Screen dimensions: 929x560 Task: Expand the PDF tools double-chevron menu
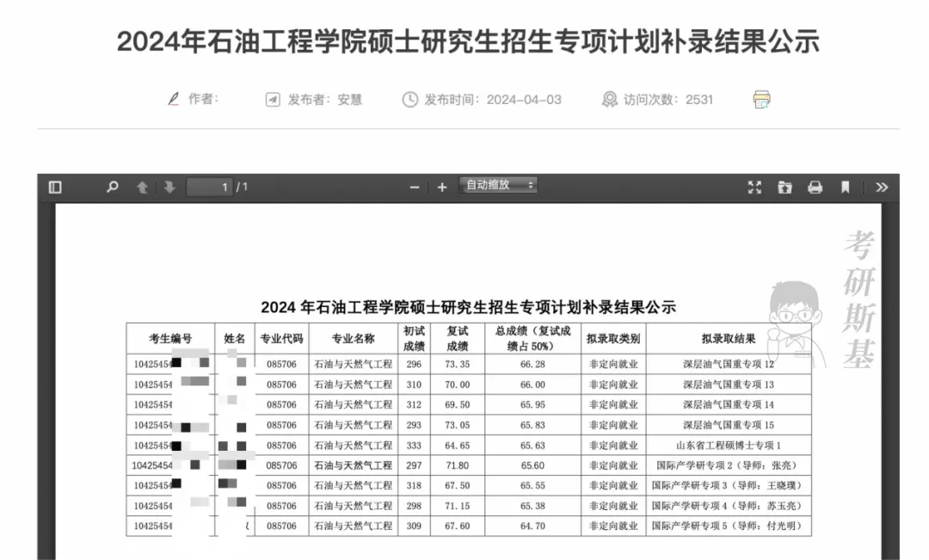[x=882, y=188]
